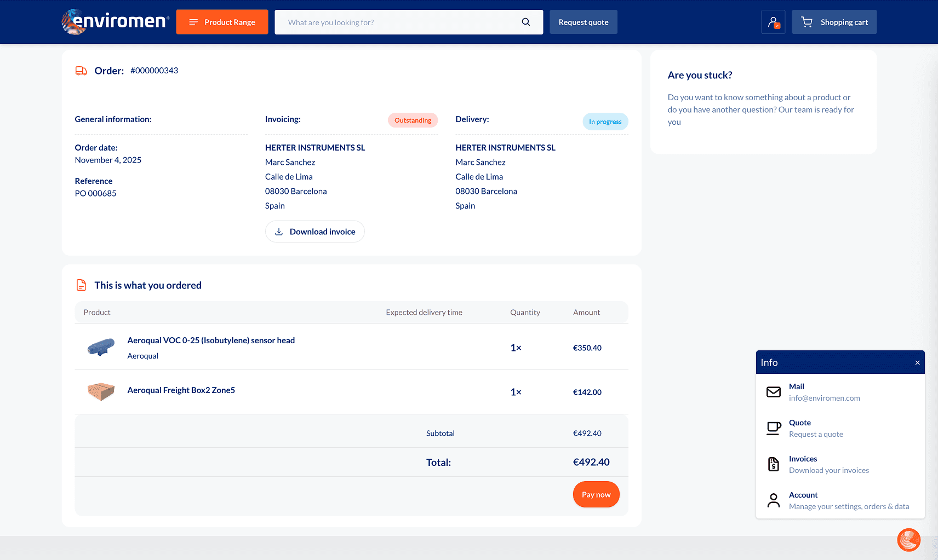Click the €350.40 amount for sensor head

click(587, 348)
